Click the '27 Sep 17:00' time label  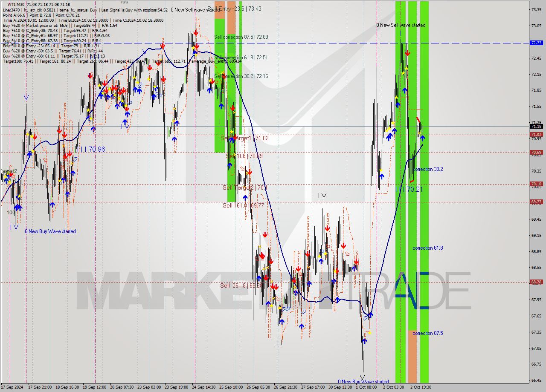313,387
